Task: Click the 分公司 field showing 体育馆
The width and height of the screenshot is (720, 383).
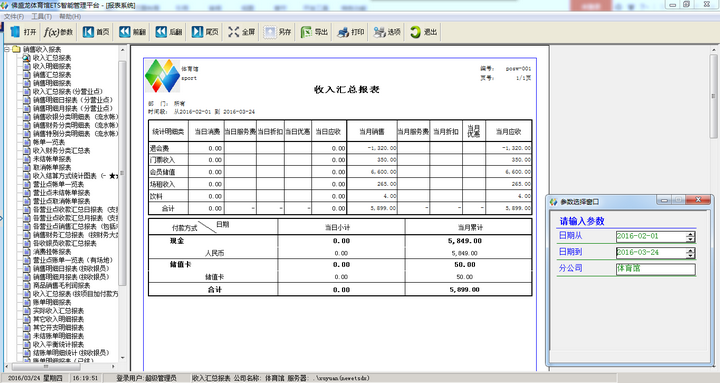Action: pyautogui.click(x=655, y=269)
